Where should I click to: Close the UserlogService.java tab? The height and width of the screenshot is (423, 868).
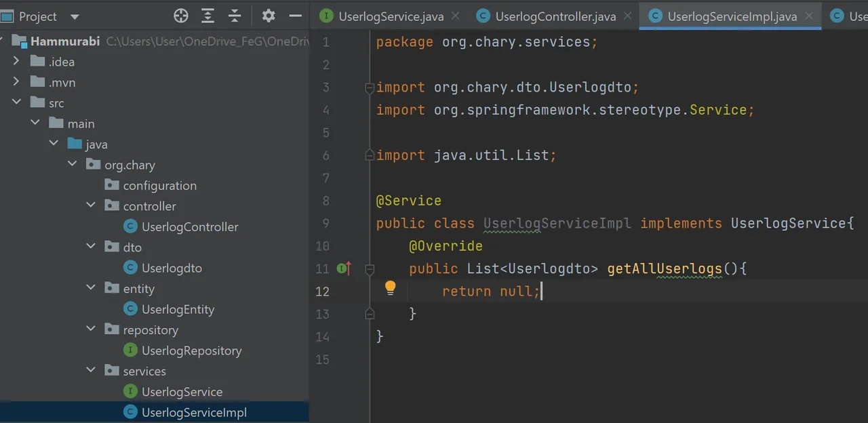point(454,16)
